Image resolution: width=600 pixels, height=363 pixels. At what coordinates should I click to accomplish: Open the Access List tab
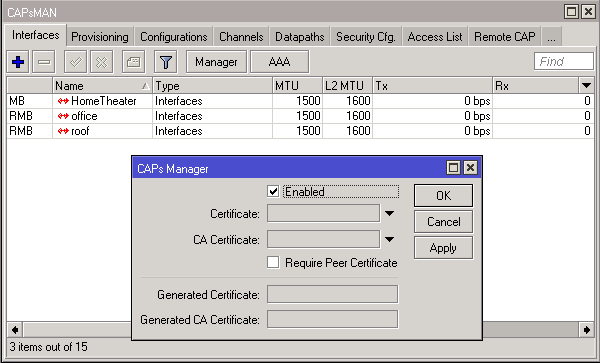(x=435, y=37)
